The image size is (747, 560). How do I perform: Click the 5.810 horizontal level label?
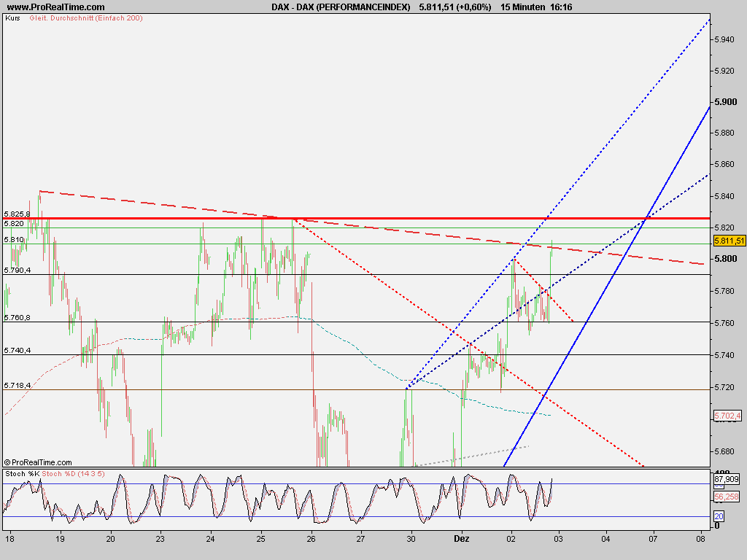[14, 240]
